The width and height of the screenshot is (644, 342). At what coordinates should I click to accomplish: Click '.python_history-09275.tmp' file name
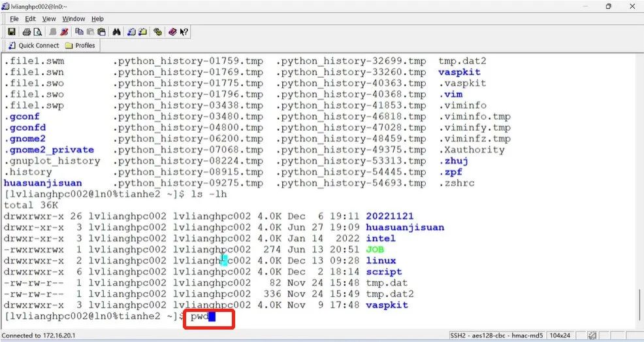(188, 183)
